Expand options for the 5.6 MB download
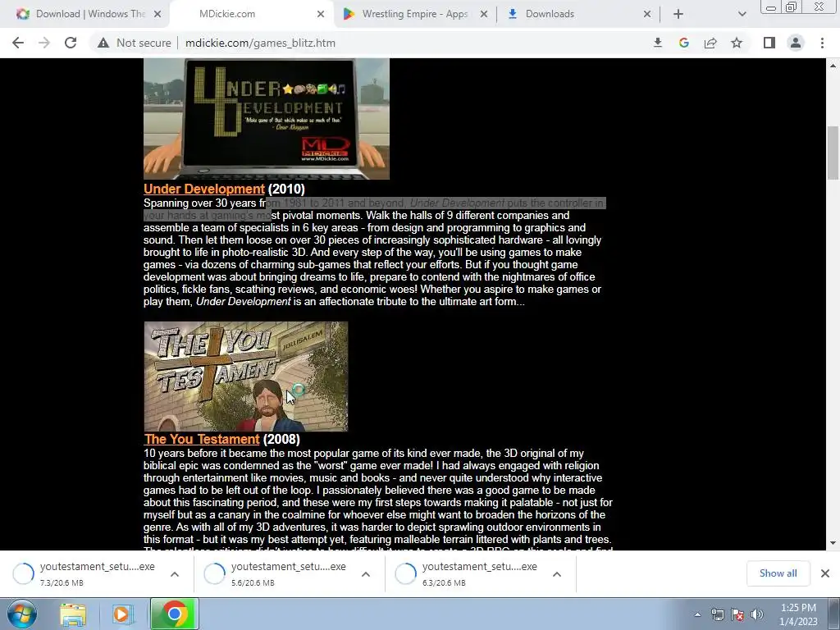 (x=366, y=574)
